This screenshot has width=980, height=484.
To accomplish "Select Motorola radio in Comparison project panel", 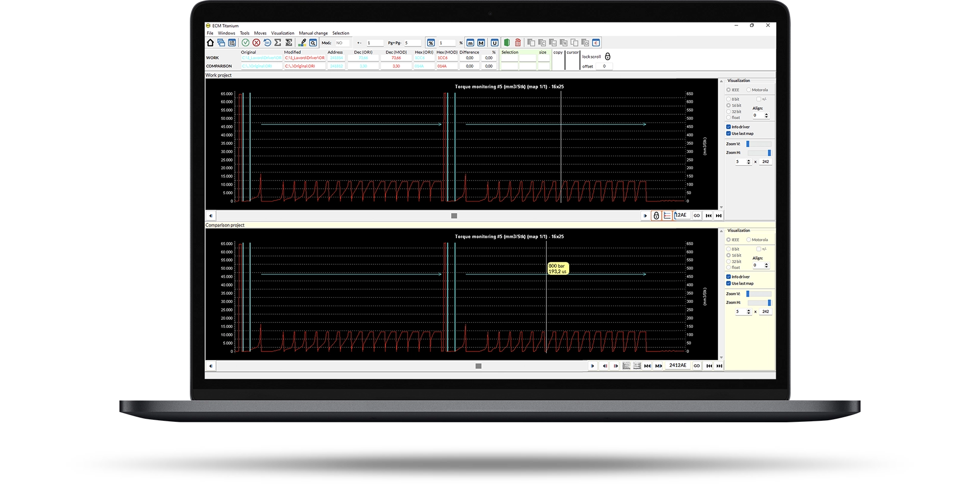I will [x=757, y=240].
